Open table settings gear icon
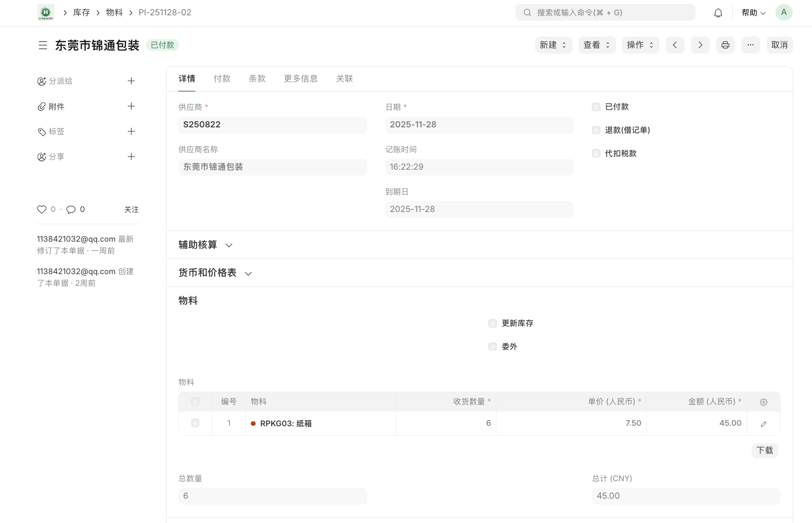812x523 pixels. (x=763, y=402)
